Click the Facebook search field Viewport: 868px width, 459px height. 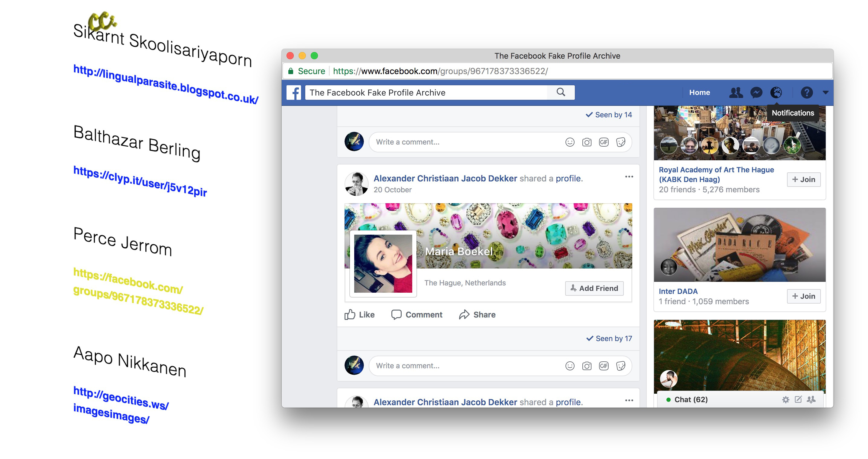coord(426,92)
